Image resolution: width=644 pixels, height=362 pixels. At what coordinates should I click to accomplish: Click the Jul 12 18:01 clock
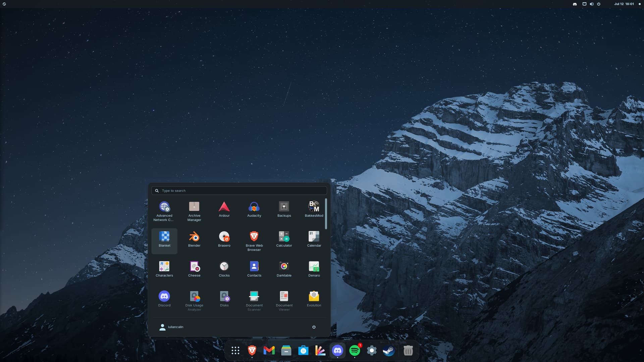tap(624, 4)
